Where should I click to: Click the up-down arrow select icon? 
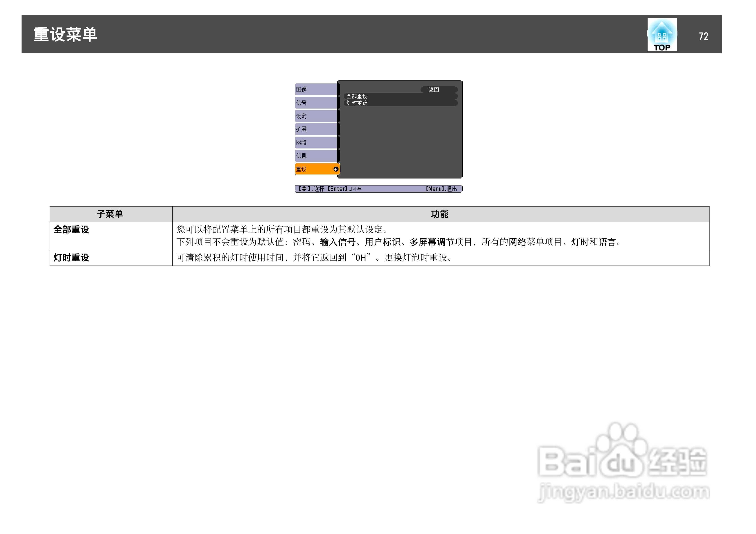[304, 189]
